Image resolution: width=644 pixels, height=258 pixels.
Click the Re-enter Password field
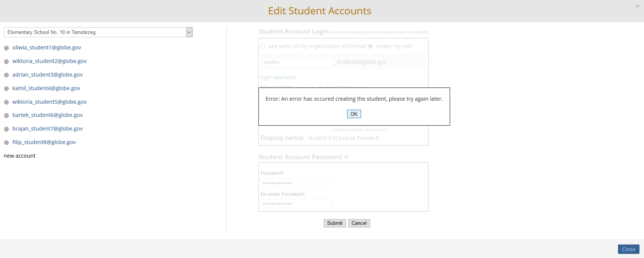pos(296,204)
